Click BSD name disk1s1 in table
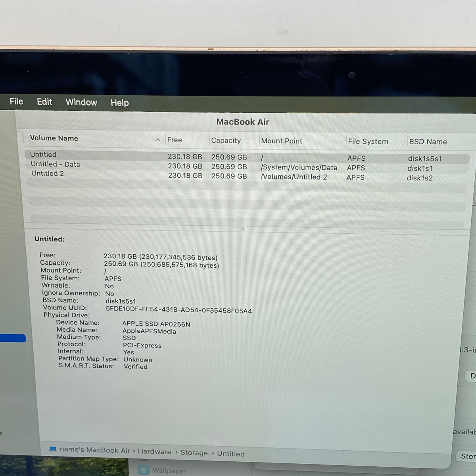This screenshot has width=476, height=476. (x=420, y=168)
